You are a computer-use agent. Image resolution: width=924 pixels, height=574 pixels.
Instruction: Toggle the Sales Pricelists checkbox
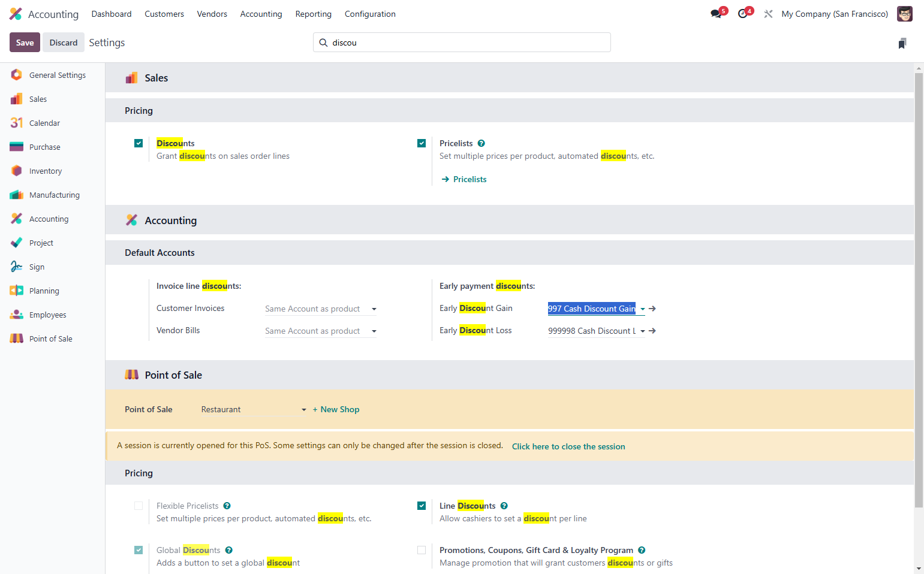pos(422,143)
